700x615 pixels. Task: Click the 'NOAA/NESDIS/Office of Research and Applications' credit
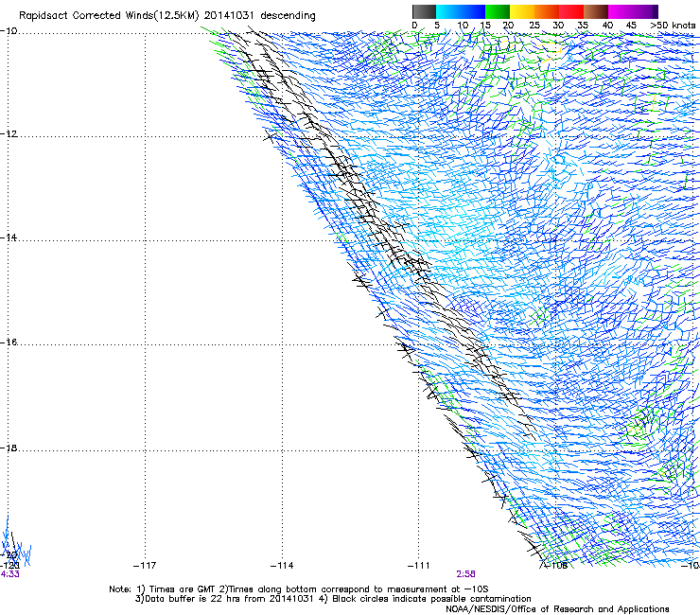557,609
